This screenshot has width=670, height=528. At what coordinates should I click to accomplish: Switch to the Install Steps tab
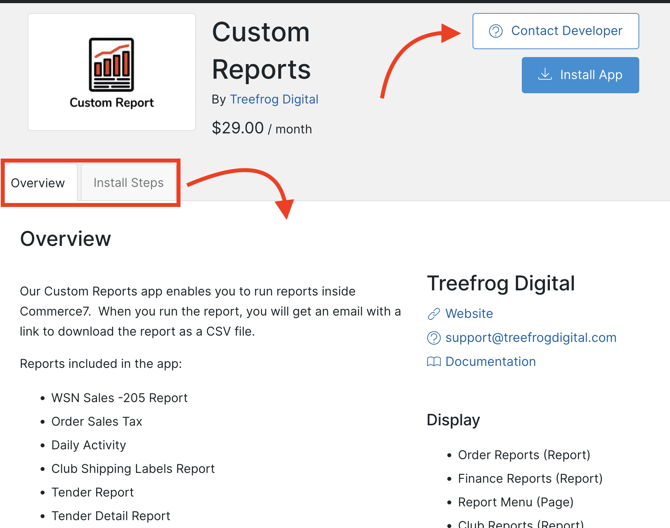click(x=129, y=183)
